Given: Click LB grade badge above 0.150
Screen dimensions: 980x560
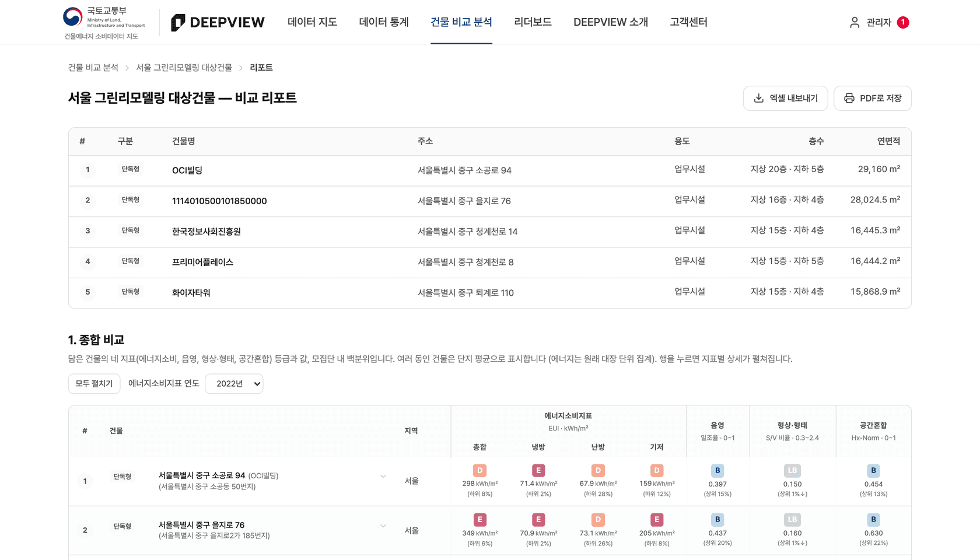Looking at the screenshot, I should (792, 470).
